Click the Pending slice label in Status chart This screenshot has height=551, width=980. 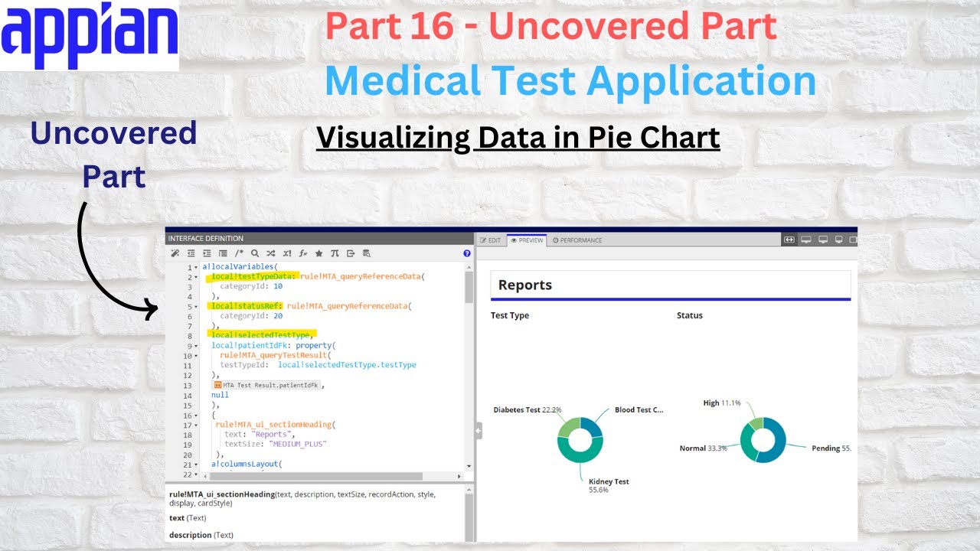pyautogui.click(x=831, y=448)
